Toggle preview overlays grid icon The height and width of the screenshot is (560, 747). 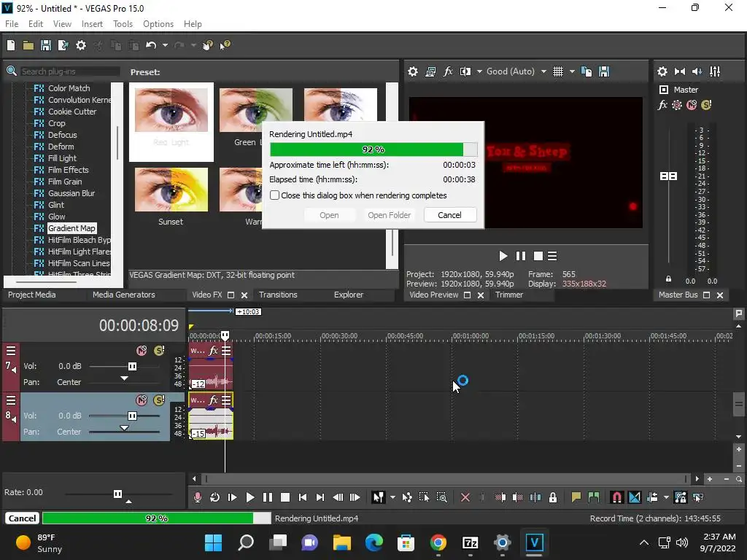(x=558, y=71)
